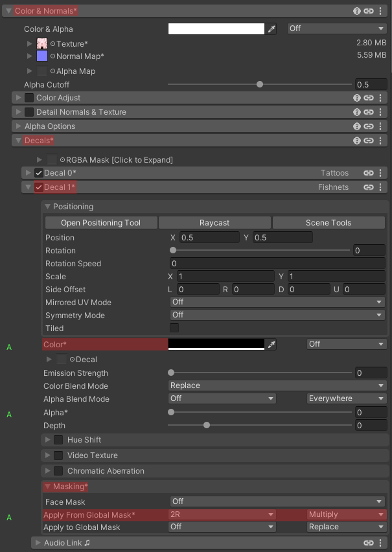Open the Color Blend Mode dropdown

277,386
